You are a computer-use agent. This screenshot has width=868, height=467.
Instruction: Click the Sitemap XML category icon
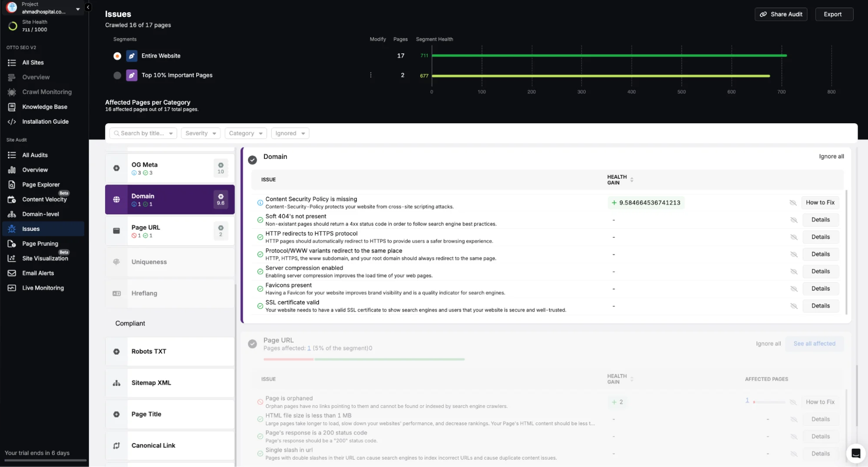(116, 383)
